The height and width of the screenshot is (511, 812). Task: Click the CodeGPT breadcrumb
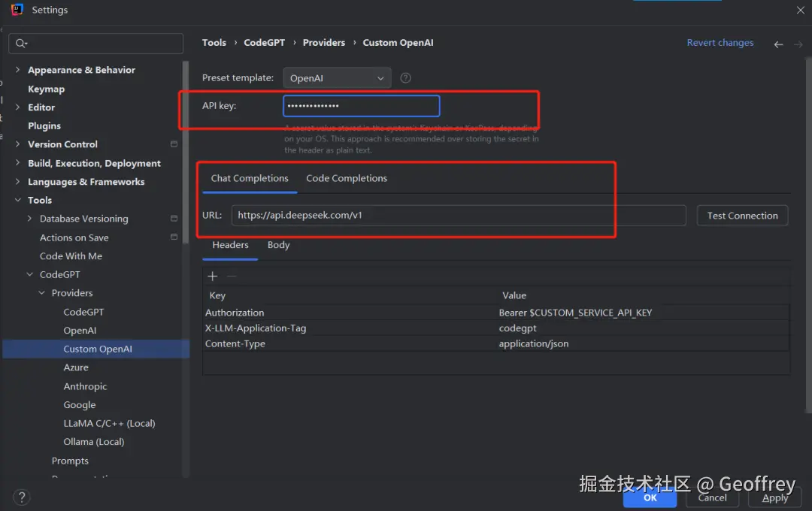point(264,43)
